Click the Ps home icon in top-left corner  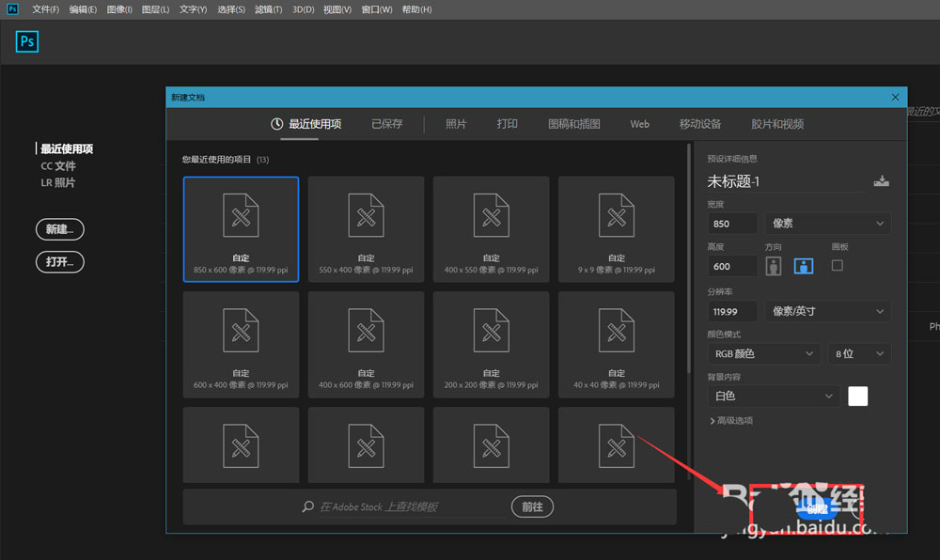(26, 41)
